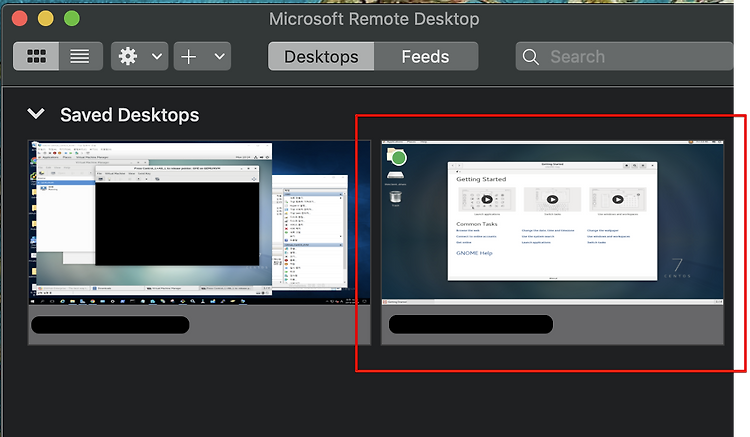Select the Feeds tab
The width and height of the screenshot is (750, 437).
tap(426, 56)
